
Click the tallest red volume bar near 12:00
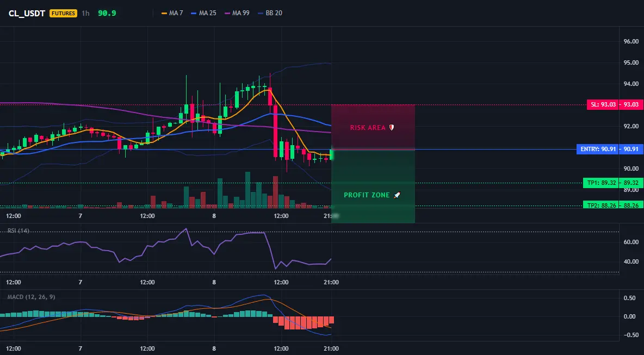(275, 192)
